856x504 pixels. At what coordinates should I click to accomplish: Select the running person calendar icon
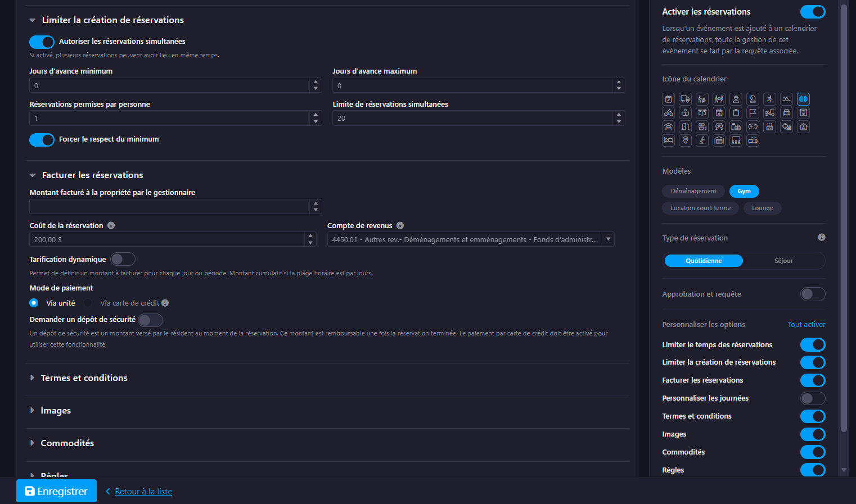click(x=769, y=99)
